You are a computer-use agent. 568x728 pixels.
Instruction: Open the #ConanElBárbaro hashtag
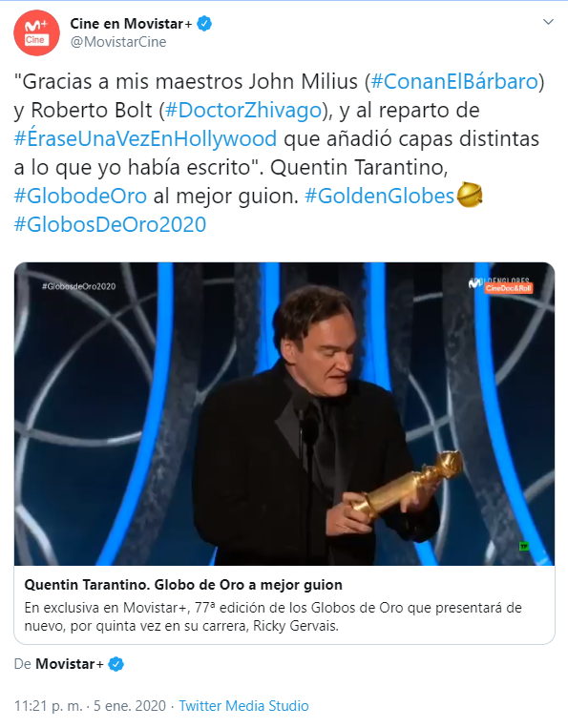pos(454,82)
